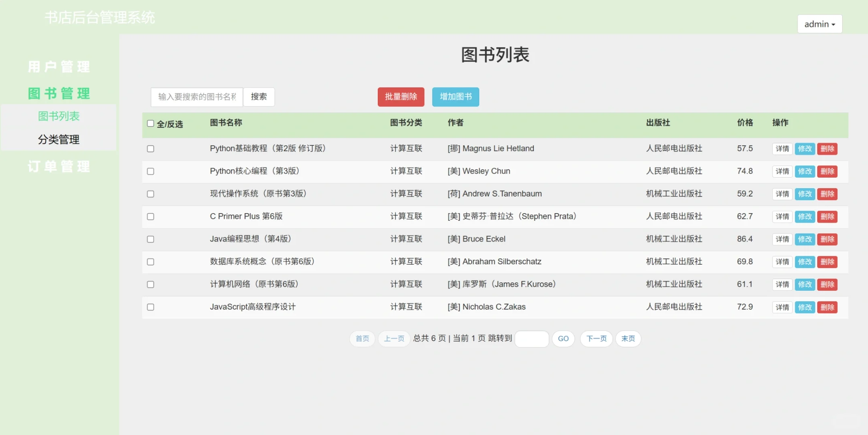Click the GO page jump button
The width and height of the screenshot is (868, 435).
tap(563, 339)
